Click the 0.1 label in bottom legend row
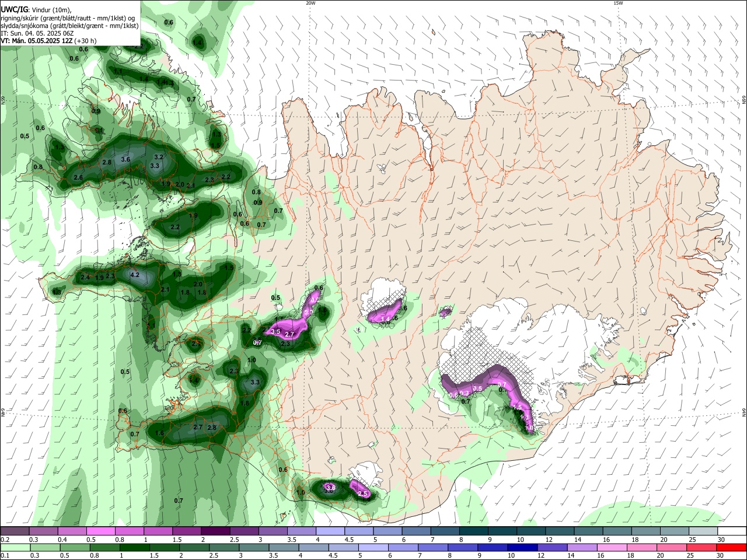The height and width of the screenshot is (560, 747). [4, 556]
